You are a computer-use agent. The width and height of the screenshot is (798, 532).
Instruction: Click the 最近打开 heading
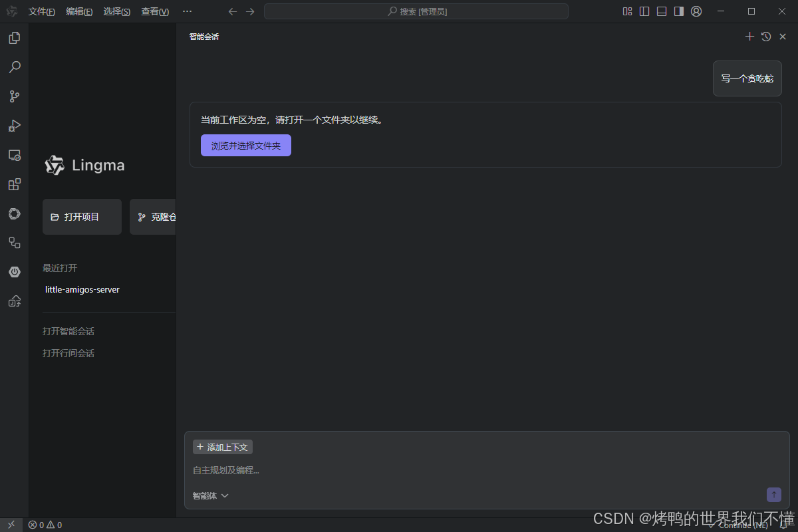pyautogui.click(x=60, y=268)
